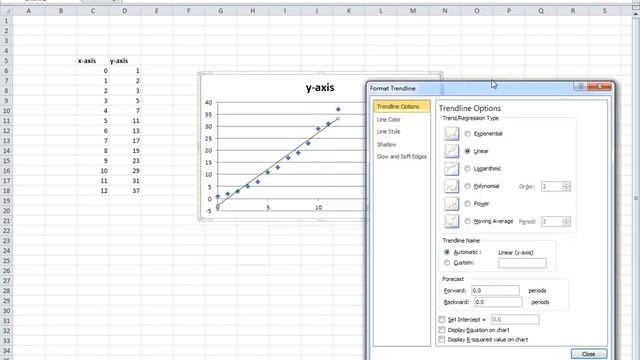Select the Exponential radio button
This screenshot has width=640, height=360.
point(467,133)
